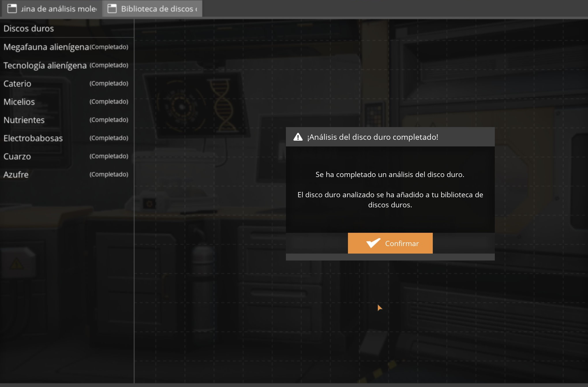Click the dialog title ¡Análisis del disco duro completado!

tap(372, 137)
